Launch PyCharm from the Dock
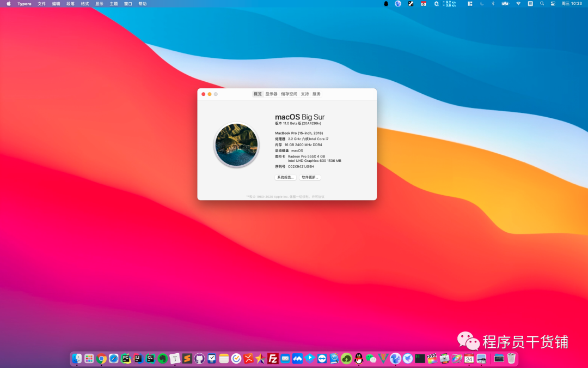The image size is (588, 368). 126,359
